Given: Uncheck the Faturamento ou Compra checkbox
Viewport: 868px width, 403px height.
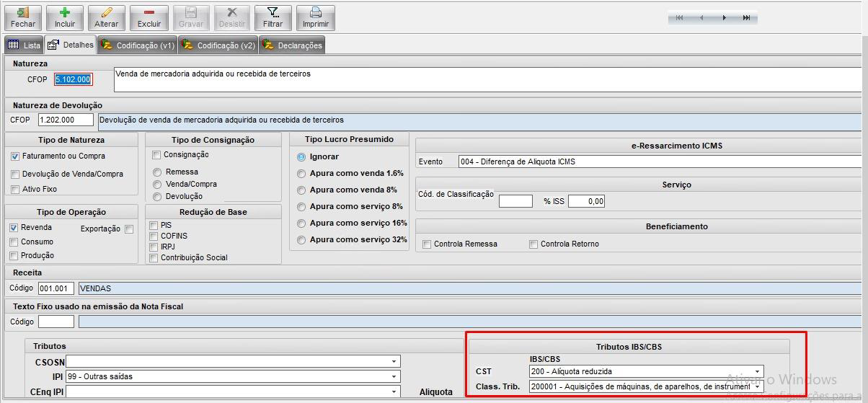Looking at the screenshot, I should (16, 156).
